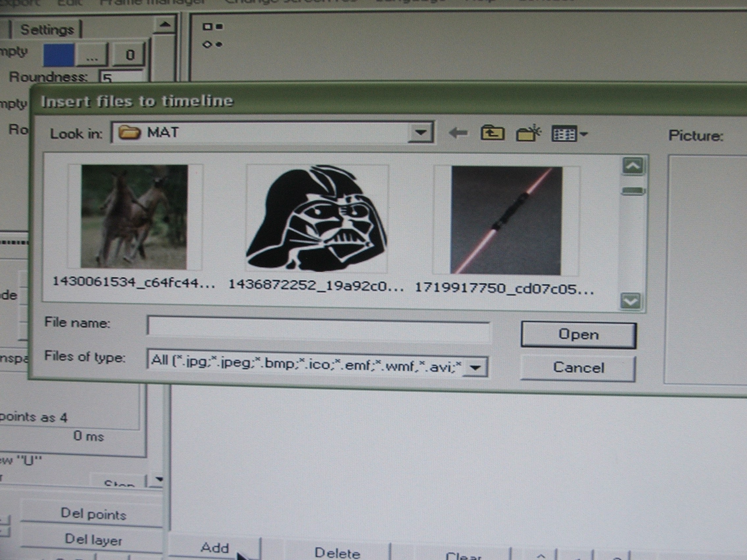Click the file list scrollbar thumb
Screen dimensions: 747x560
tap(633, 191)
